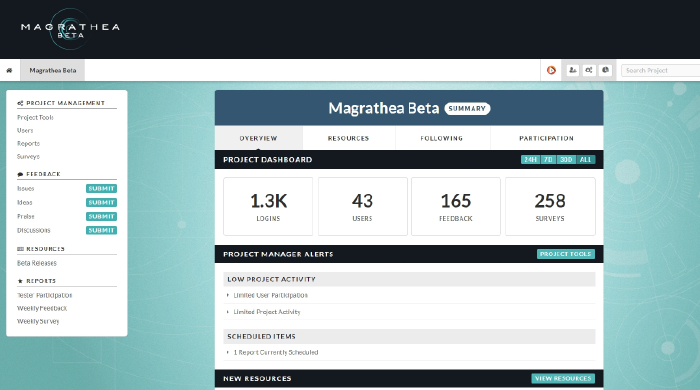Expand the Limited User Participation alert
700x390 pixels.
[271, 295]
